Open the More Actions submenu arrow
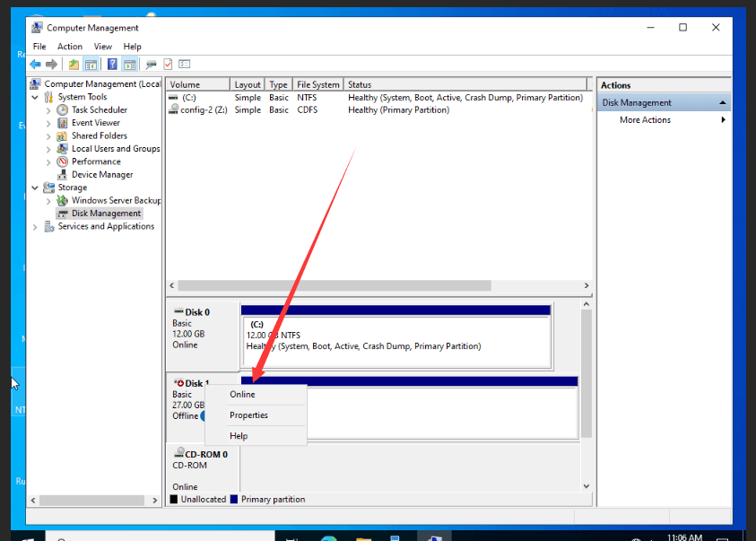 click(723, 119)
